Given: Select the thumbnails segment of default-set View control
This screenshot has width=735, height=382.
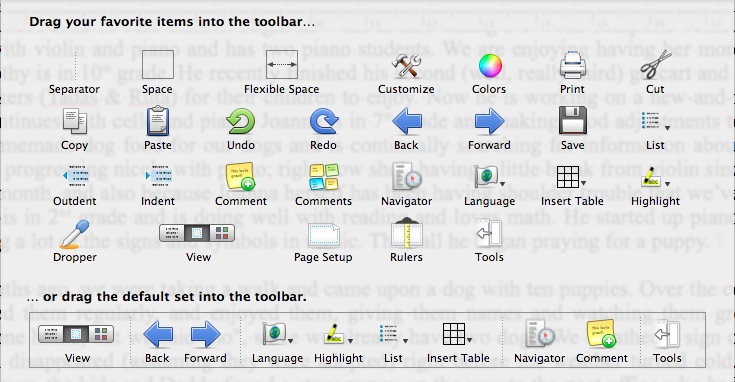Looking at the screenshot, I should click(101, 334).
